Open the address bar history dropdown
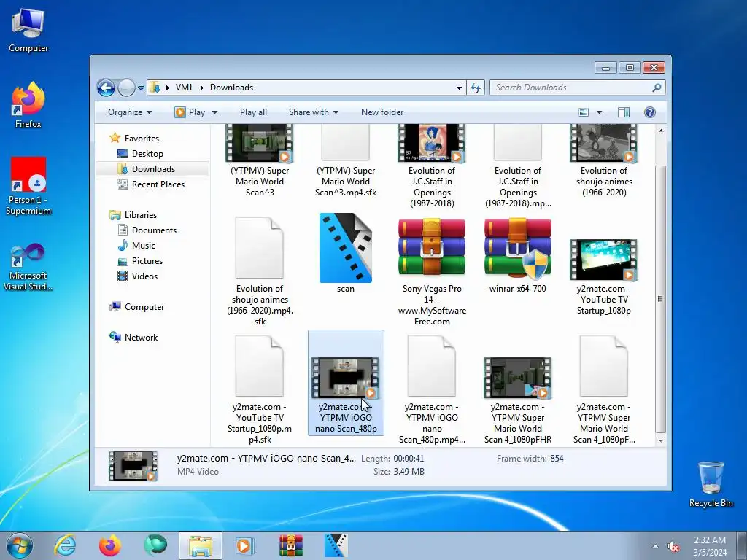Image resolution: width=747 pixels, height=560 pixels. click(x=459, y=88)
